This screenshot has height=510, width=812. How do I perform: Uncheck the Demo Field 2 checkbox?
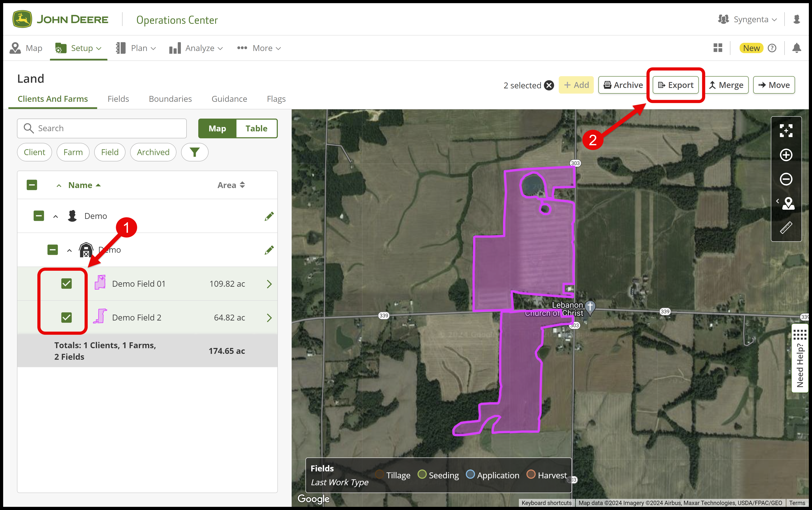click(67, 317)
